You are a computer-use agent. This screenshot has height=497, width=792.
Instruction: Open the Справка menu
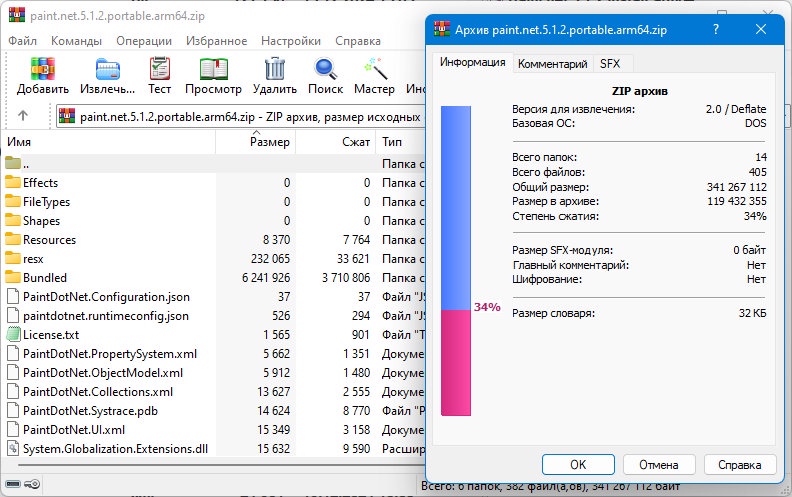(358, 40)
